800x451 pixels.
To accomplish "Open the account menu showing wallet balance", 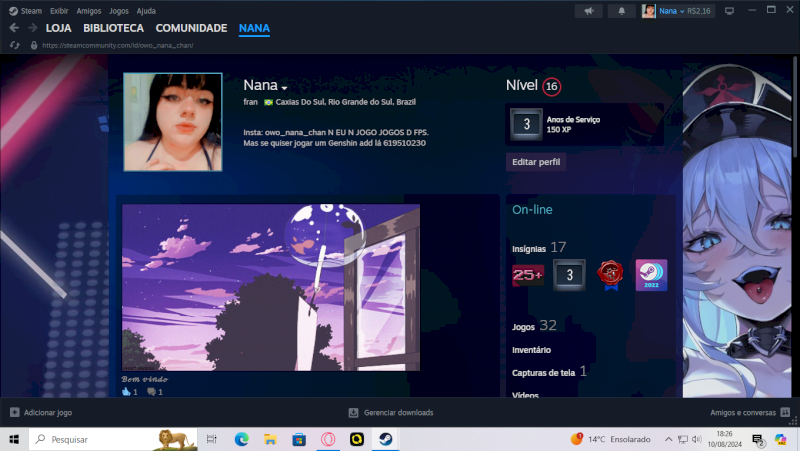I will pos(690,11).
